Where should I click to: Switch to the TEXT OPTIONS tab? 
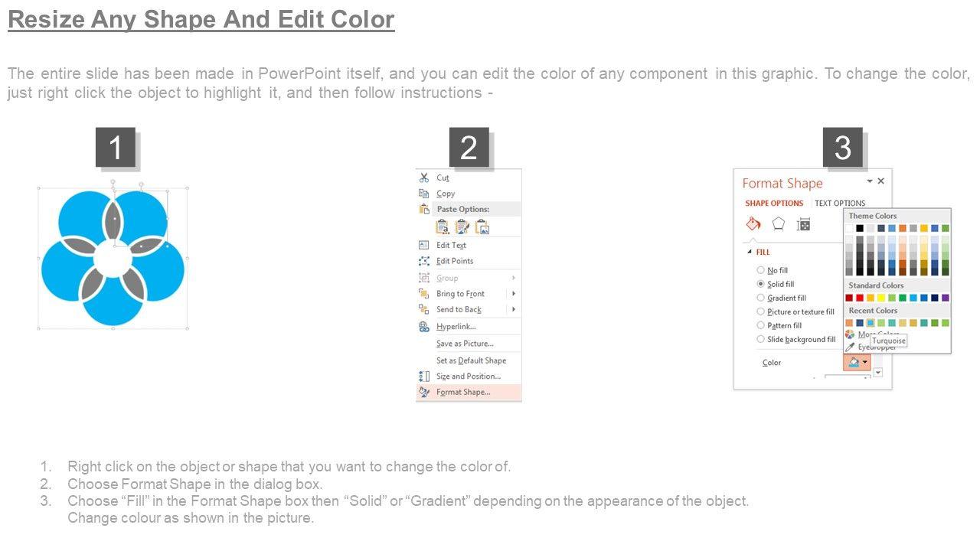840,203
